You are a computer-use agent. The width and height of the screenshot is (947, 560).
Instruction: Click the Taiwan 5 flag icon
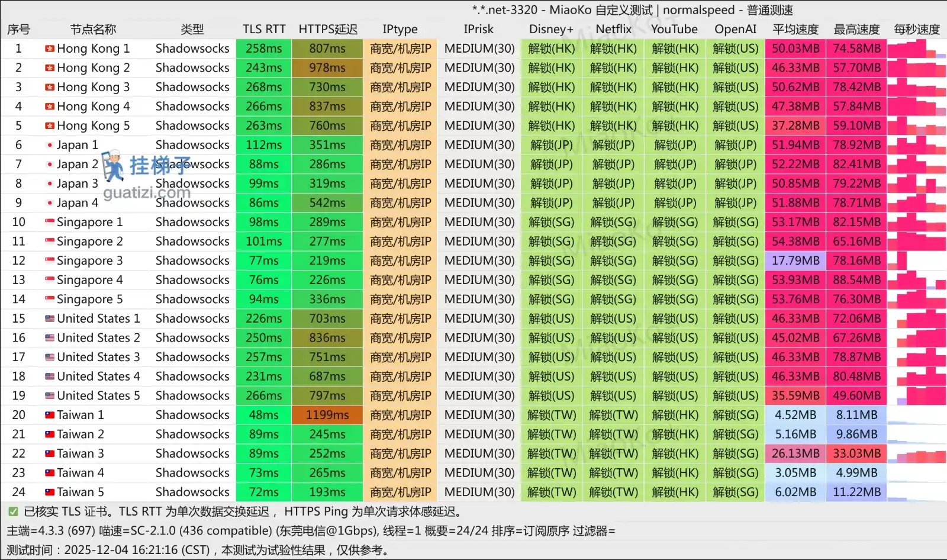[x=50, y=492]
